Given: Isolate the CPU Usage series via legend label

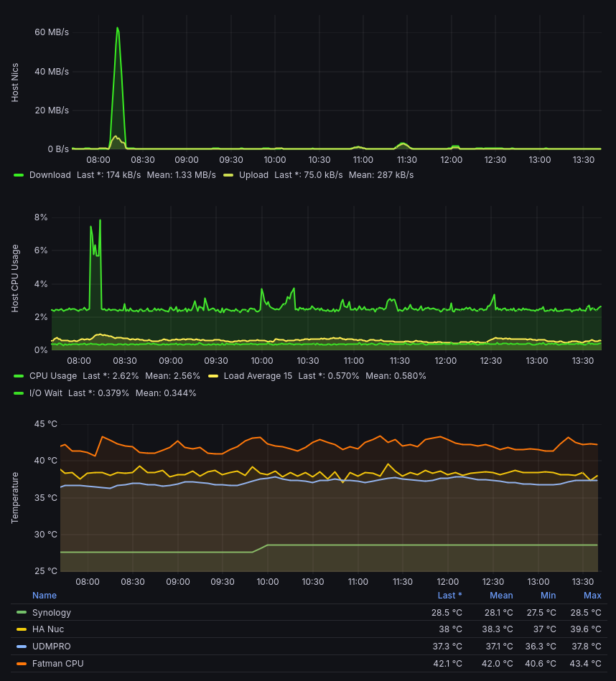Looking at the screenshot, I should tap(52, 376).
